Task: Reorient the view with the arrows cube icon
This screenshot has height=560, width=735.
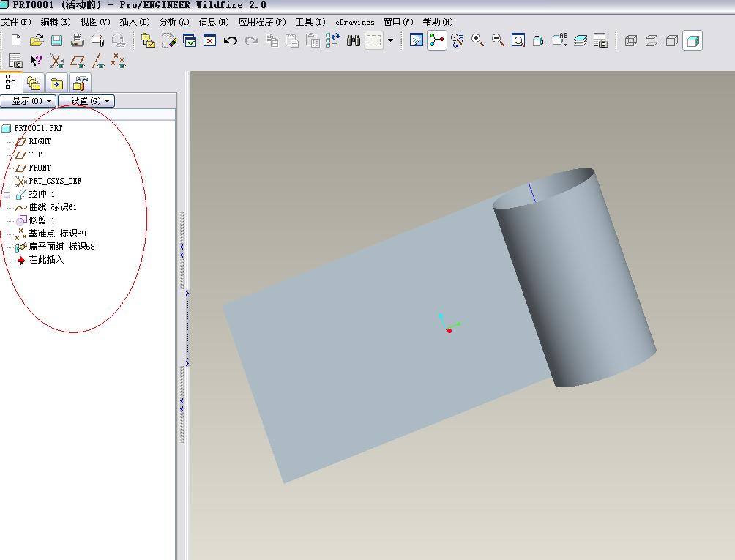Action: coord(539,40)
